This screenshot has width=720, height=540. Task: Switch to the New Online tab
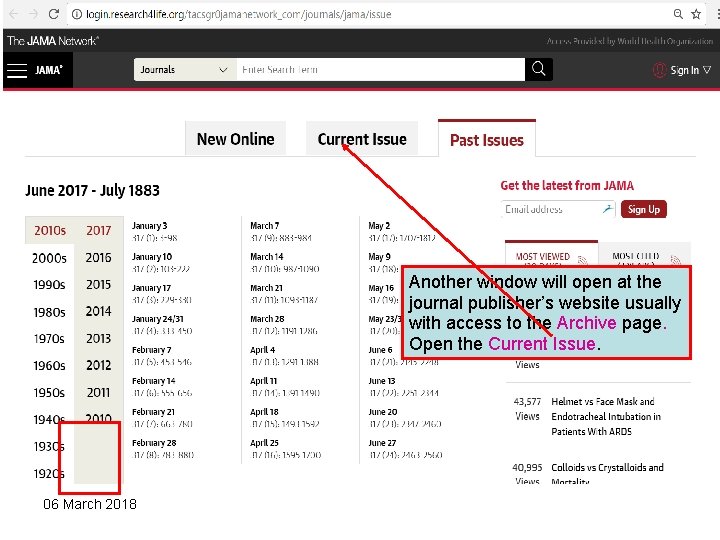click(236, 139)
